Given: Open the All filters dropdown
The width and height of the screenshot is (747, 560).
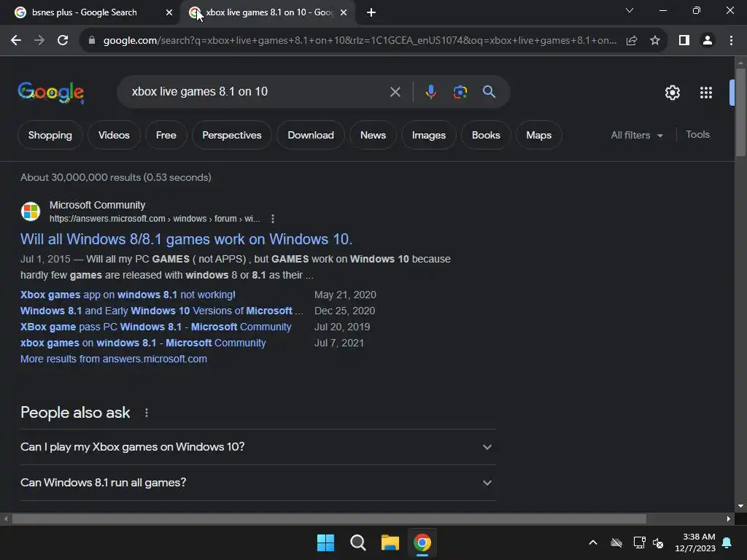Looking at the screenshot, I should pos(637,135).
